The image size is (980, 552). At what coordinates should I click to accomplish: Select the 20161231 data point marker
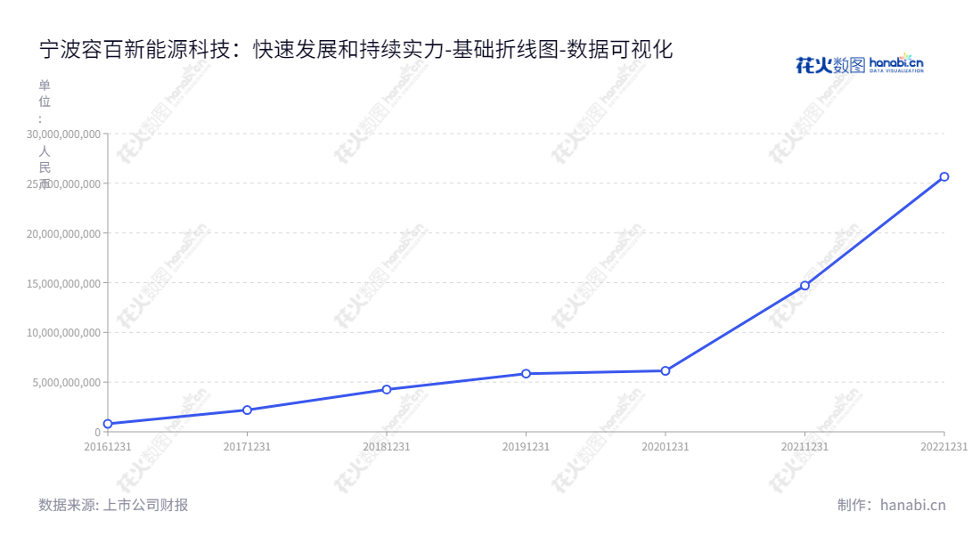tap(108, 424)
